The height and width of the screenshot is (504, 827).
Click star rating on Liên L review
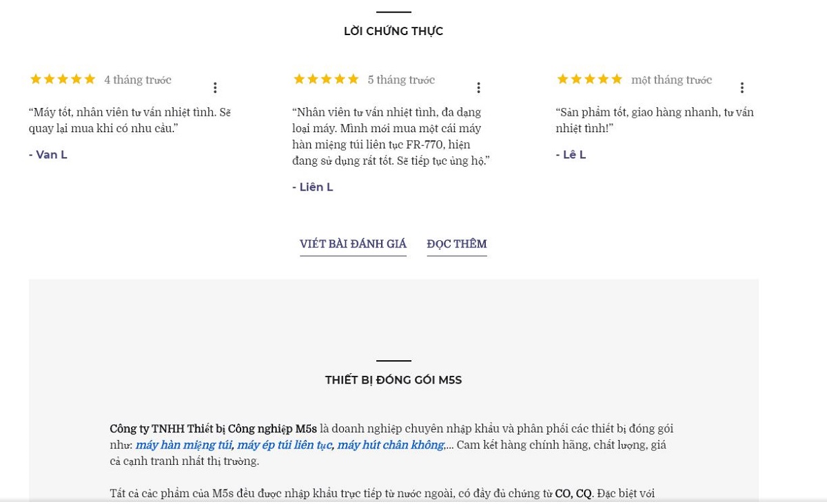[326, 79]
